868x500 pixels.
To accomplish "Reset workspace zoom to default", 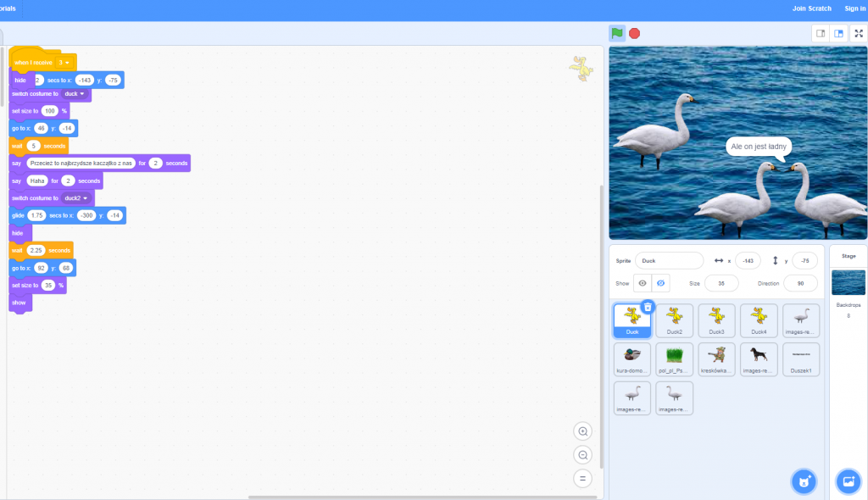I will (x=582, y=478).
